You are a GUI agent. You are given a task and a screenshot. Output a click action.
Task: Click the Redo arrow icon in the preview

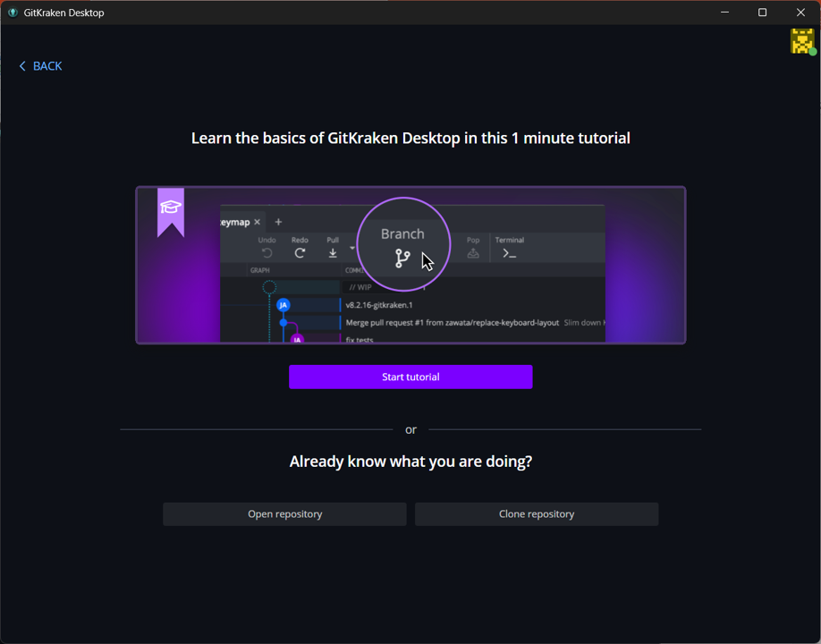tap(300, 253)
